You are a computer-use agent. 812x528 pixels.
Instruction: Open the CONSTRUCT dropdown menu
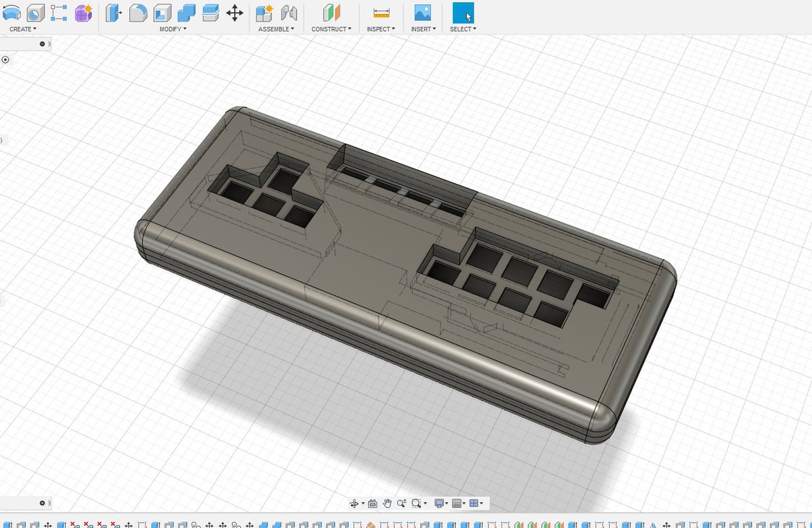tap(332, 29)
